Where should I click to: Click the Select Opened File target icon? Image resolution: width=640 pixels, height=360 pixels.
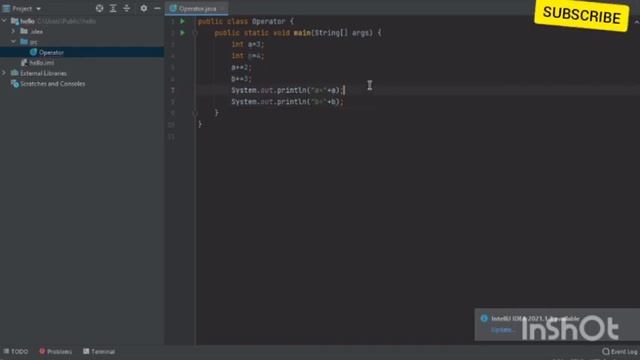(99, 8)
